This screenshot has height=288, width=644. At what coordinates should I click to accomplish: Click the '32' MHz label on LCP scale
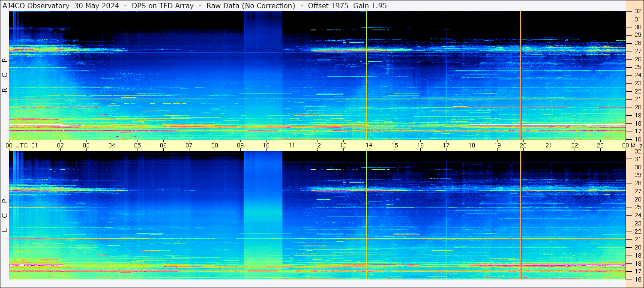pyautogui.click(x=637, y=151)
